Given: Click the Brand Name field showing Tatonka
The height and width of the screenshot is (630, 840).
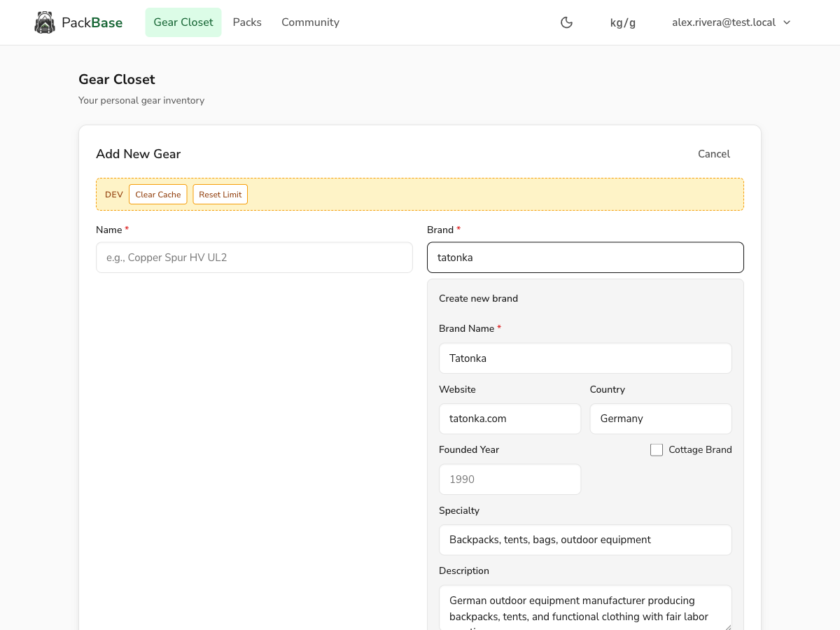Looking at the screenshot, I should coord(585,358).
